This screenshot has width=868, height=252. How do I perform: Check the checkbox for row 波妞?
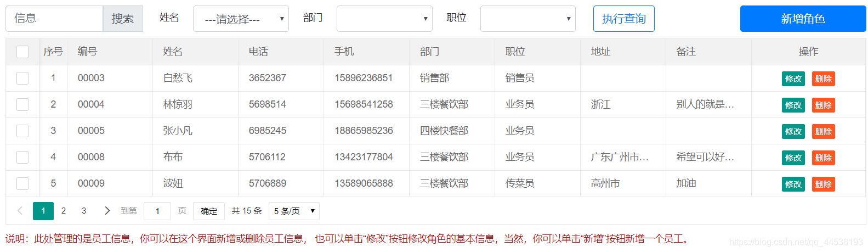pyautogui.click(x=22, y=183)
